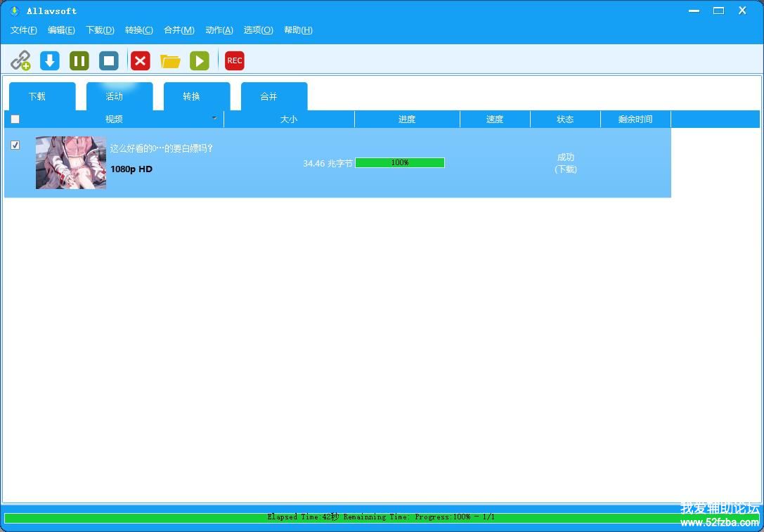Open the 转换(C) menu
Screen dimensions: 764x532
[139, 30]
